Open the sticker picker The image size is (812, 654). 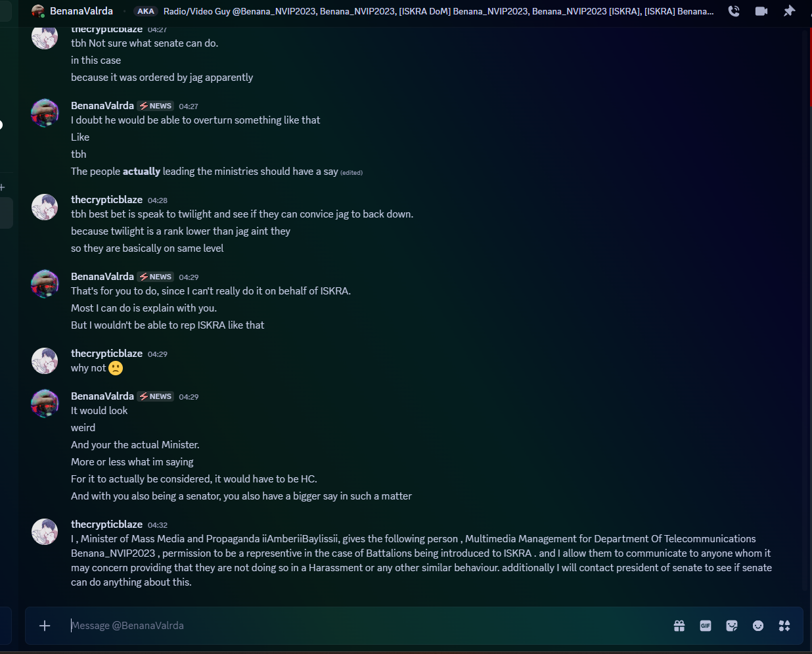(732, 626)
